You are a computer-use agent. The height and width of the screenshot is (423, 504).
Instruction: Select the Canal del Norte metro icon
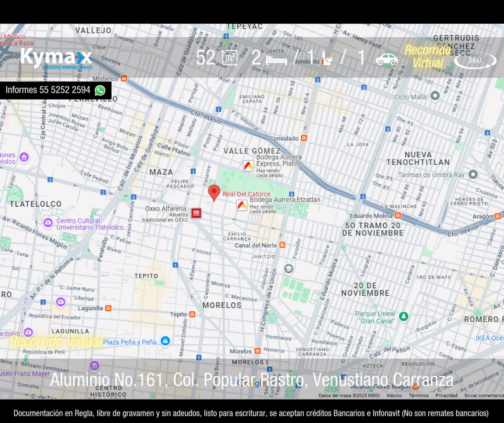pyautogui.click(x=282, y=245)
